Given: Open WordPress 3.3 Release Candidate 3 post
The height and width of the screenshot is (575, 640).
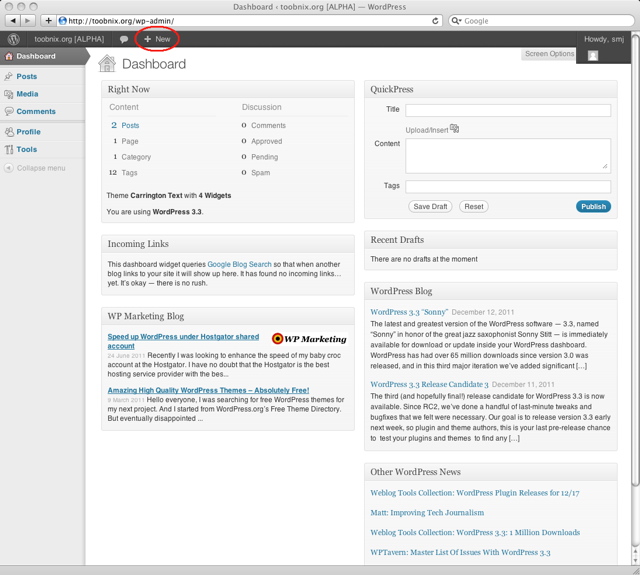Looking at the screenshot, I should (x=429, y=384).
